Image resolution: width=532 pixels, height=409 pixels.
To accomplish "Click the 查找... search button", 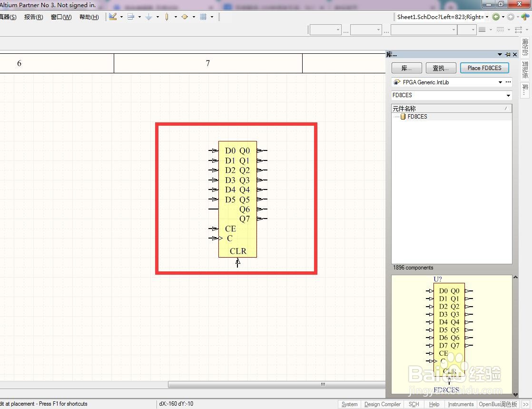I will [x=440, y=68].
